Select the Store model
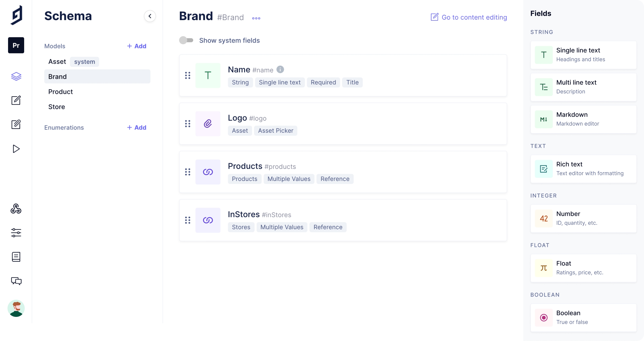 click(x=57, y=107)
